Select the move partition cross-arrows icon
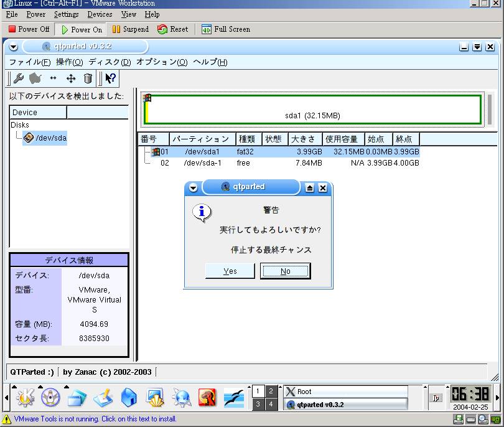This screenshot has width=504, height=427. click(71, 78)
